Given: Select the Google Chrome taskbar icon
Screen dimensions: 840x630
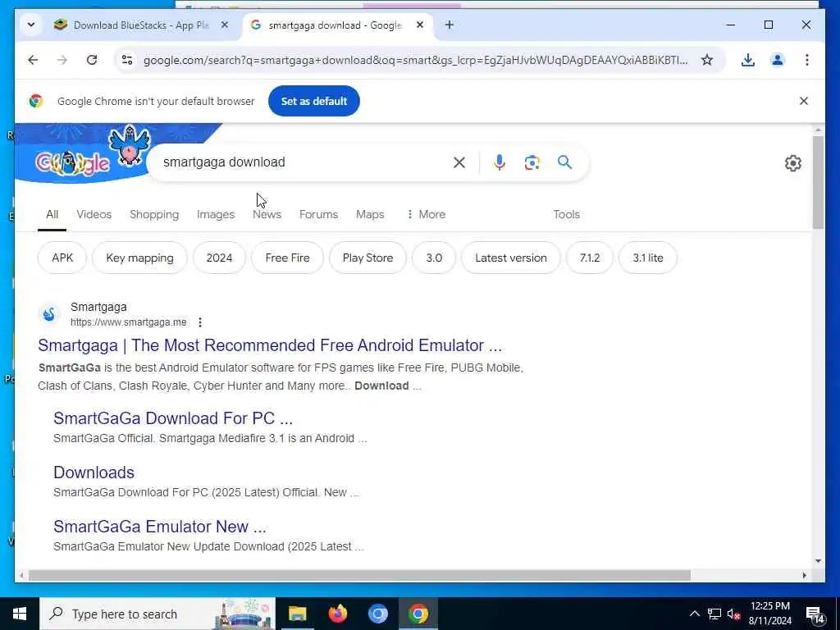Looking at the screenshot, I should tap(418, 614).
